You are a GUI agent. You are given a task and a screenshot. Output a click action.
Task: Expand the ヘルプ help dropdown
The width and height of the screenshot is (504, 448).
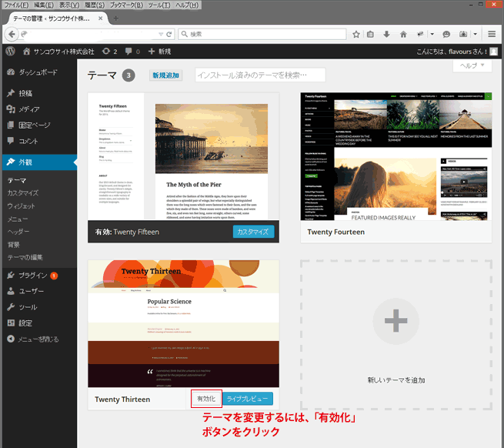pyautogui.click(x=472, y=65)
